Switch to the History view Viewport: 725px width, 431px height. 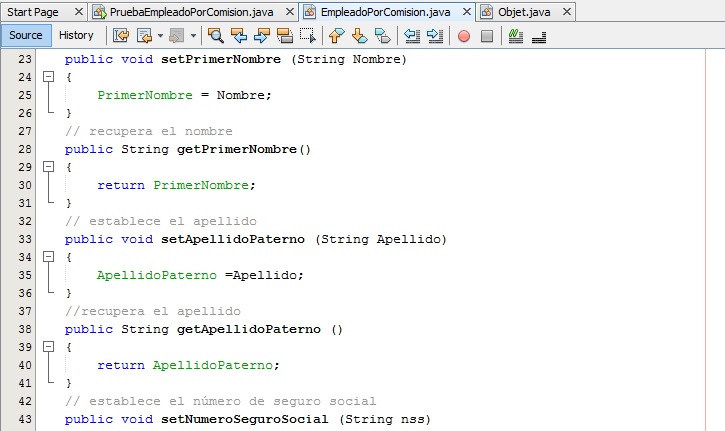(x=76, y=35)
